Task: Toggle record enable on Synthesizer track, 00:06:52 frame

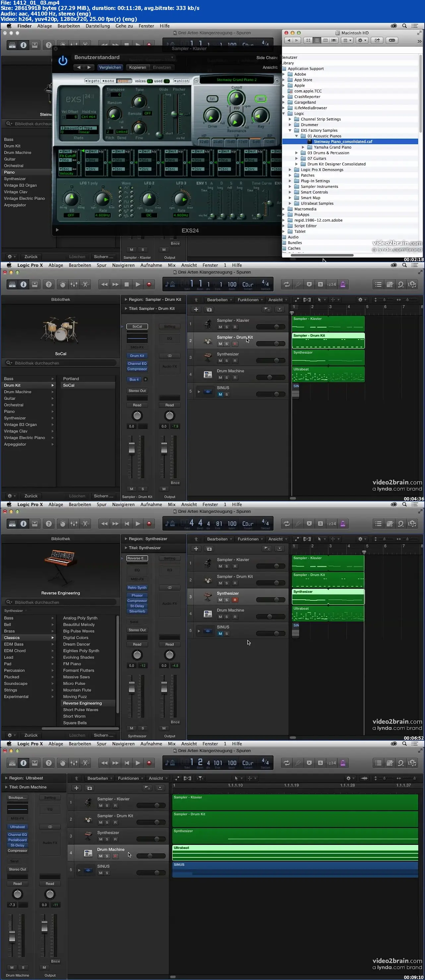Action: [235, 600]
